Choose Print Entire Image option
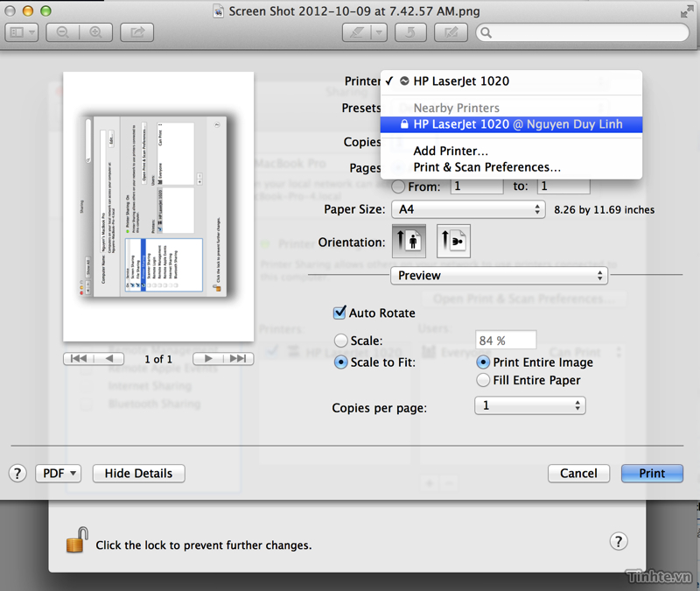This screenshot has height=591, width=700. [x=483, y=362]
